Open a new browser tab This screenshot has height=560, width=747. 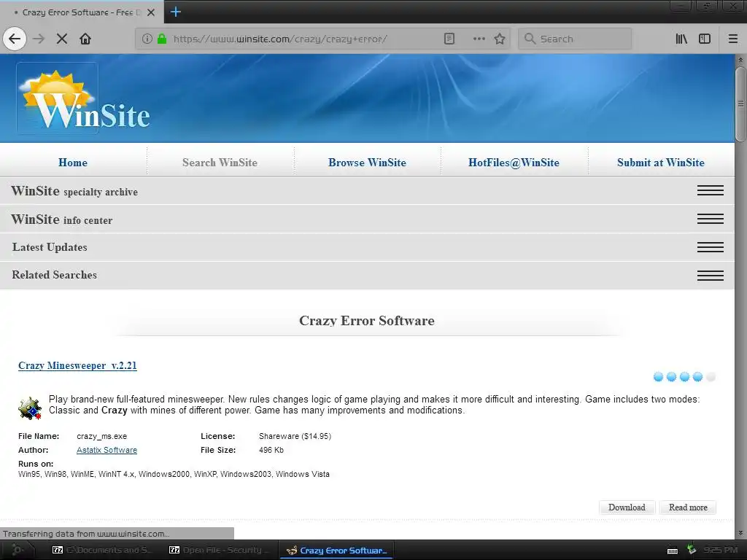click(x=175, y=12)
